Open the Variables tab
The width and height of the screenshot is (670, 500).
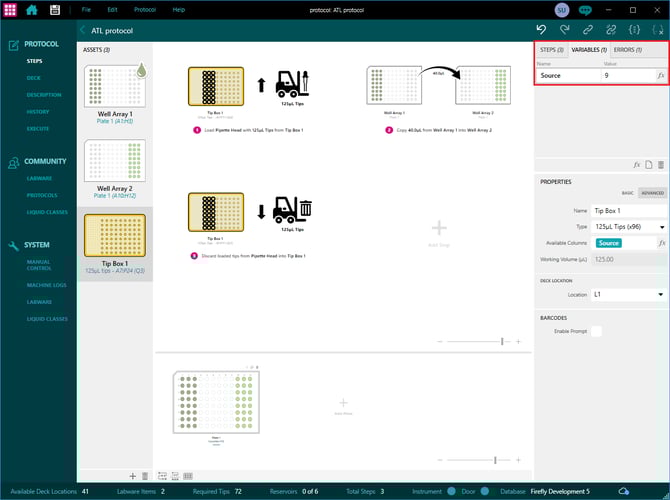click(x=588, y=49)
